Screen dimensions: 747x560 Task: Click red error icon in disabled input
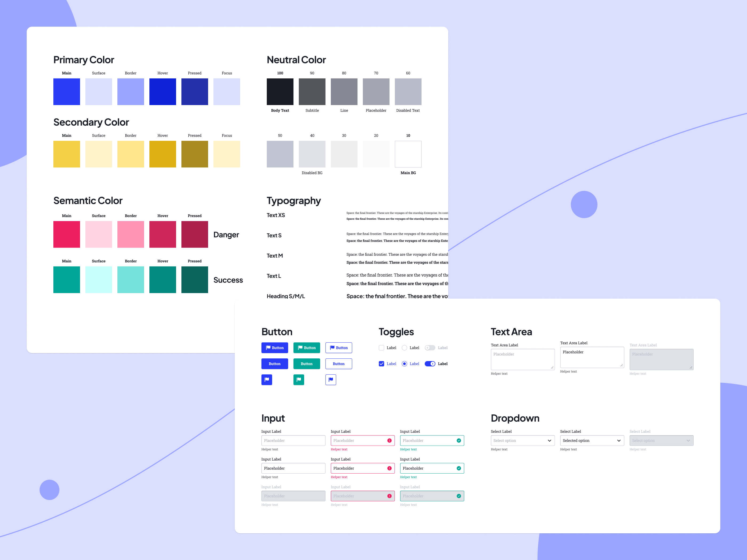(x=389, y=496)
